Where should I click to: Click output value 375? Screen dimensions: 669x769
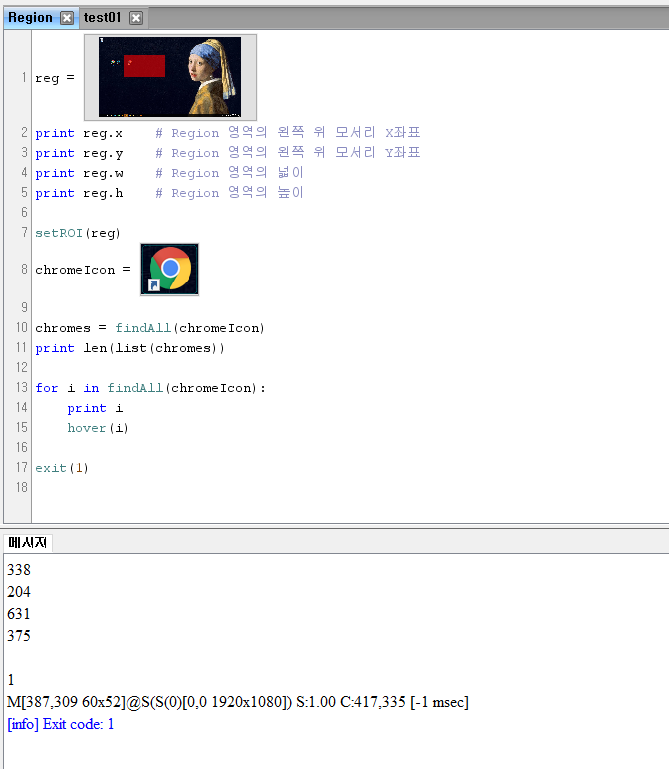coord(19,636)
